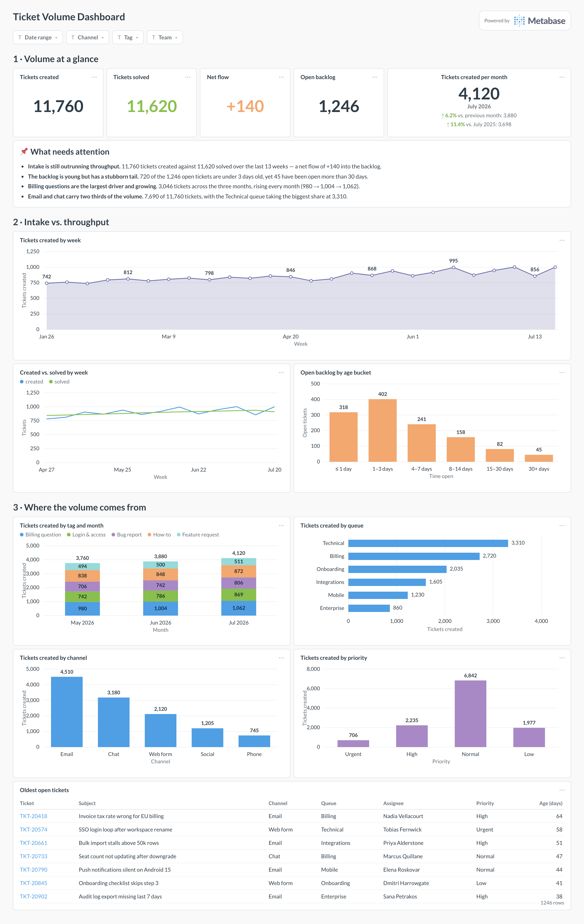Click the Email channel bar
This screenshot has height=924, width=584.
67,712
